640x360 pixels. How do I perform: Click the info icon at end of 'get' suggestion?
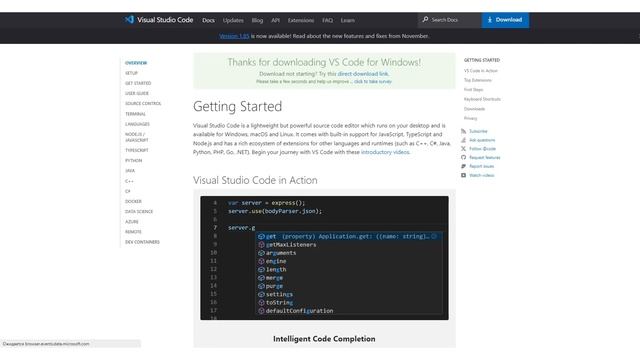434,236
